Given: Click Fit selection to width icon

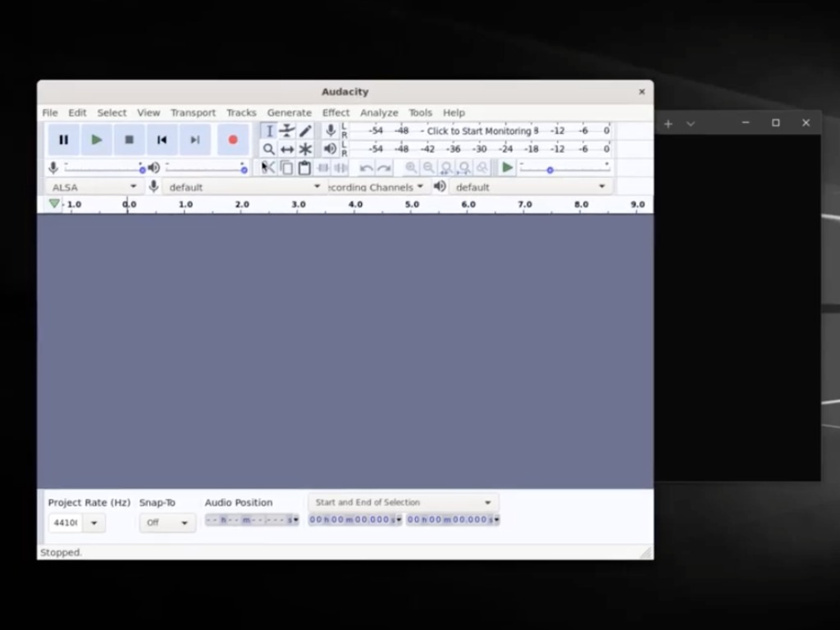Looking at the screenshot, I should point(446,167).
